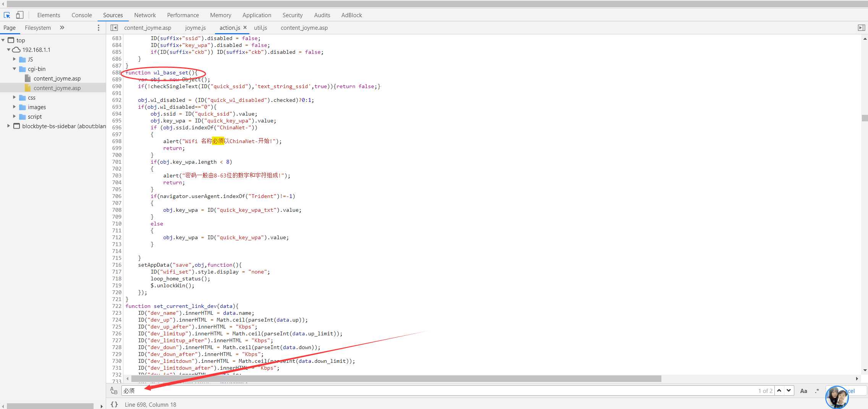Image resolution: width=868 pixels, height=409 pixels.
Task: Open the Security tab
Action: tap(293, 15)
